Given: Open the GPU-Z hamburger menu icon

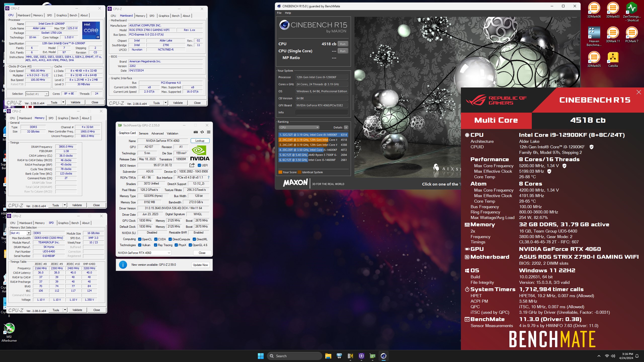Looking at the screenshot, I should click(209, 132).
